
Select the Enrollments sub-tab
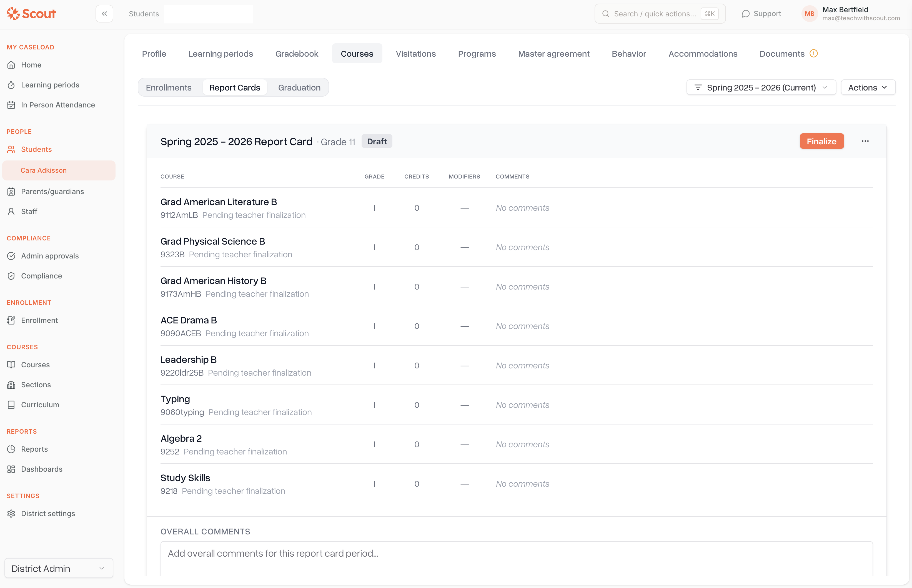(168, 87)
